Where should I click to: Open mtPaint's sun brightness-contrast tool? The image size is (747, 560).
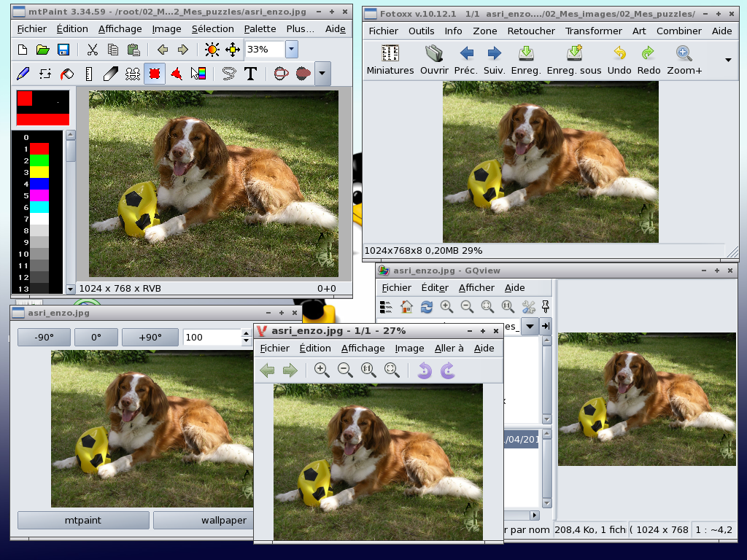[x=212, y=50]
